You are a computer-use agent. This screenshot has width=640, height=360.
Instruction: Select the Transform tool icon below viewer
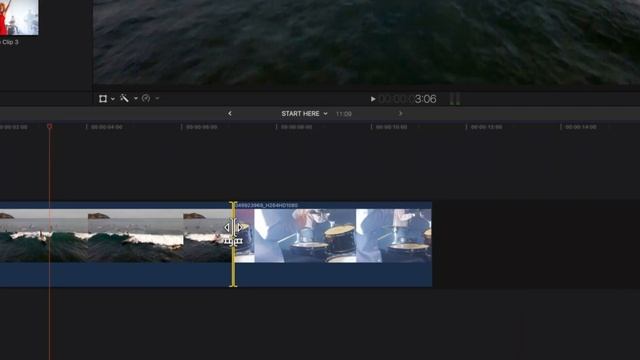(x=103, y=98)
